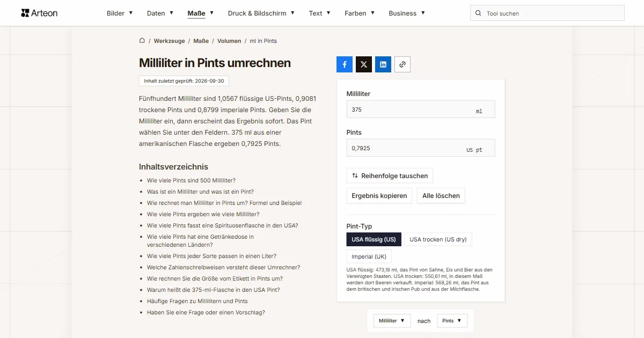The width and height of the screenshot is (644, 338).
Task: Open 'Was ist ein Milliliter und was ist ein Pint?'
Action: coord(200,192)
